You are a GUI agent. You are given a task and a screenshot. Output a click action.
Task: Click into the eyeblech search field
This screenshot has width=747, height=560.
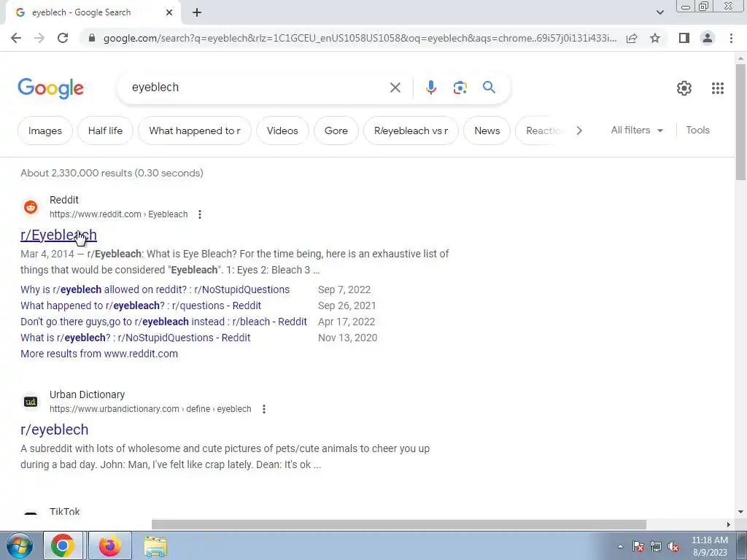(258, 87)
